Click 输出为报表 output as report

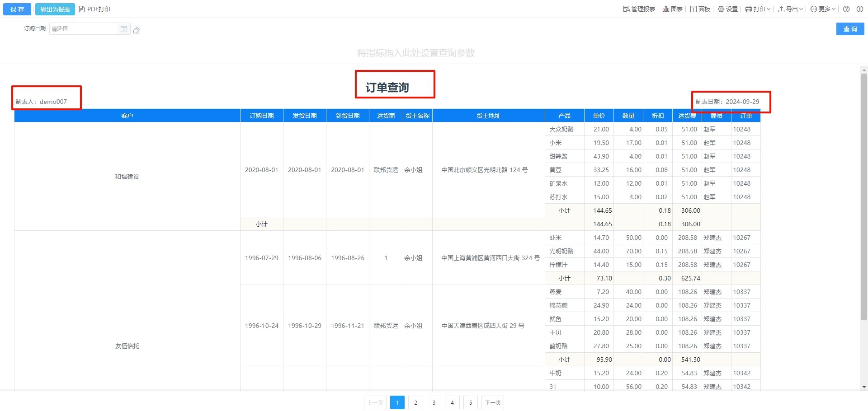[x=55, y=9]
